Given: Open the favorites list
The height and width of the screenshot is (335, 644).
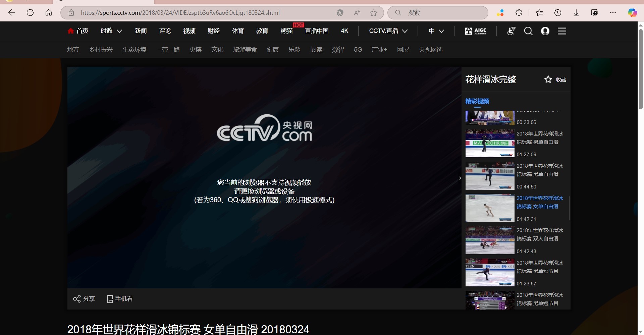Looking at the screenshot, I should click(x=539, y=13).
